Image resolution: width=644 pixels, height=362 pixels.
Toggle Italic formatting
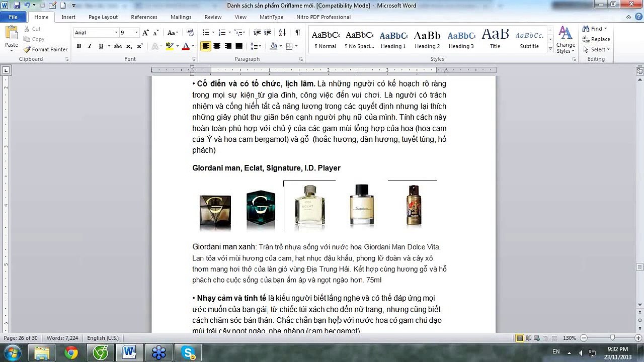(90, 46)
